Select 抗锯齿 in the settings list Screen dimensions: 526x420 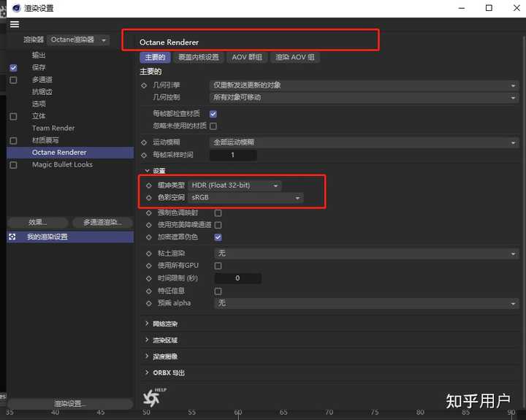point(42,92)
